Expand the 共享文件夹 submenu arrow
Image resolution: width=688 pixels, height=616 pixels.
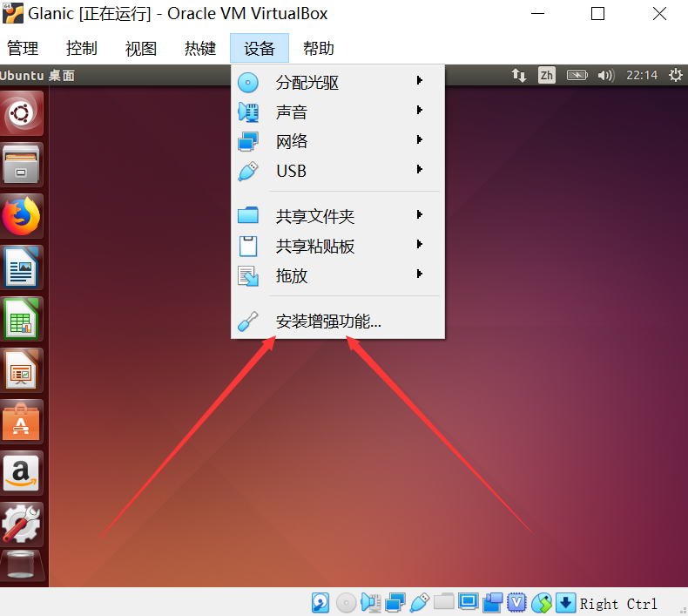[x=420, y=214]
